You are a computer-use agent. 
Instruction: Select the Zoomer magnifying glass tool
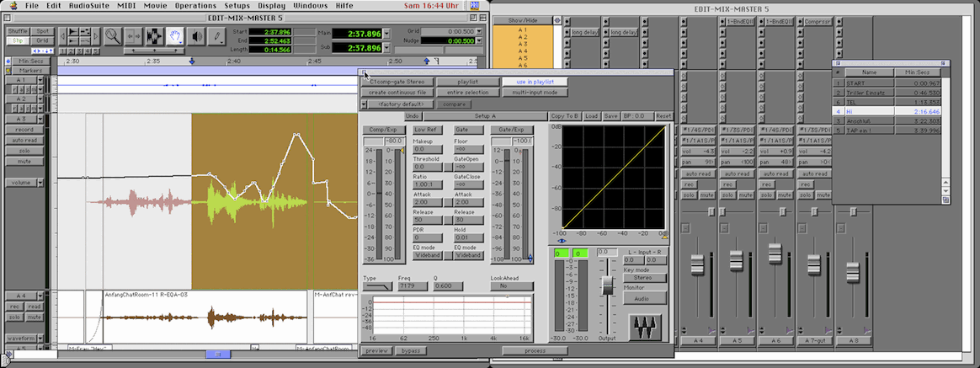(113, 35)
